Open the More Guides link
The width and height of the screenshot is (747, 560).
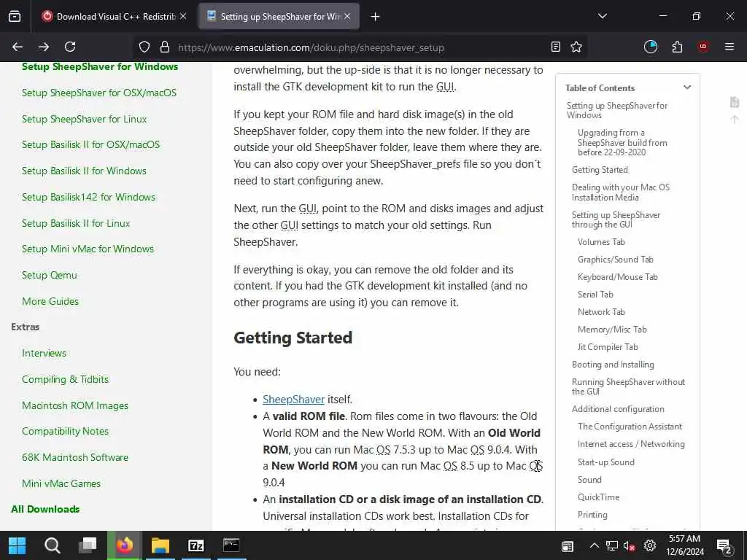pyautogui.click(x=50, y=301)
